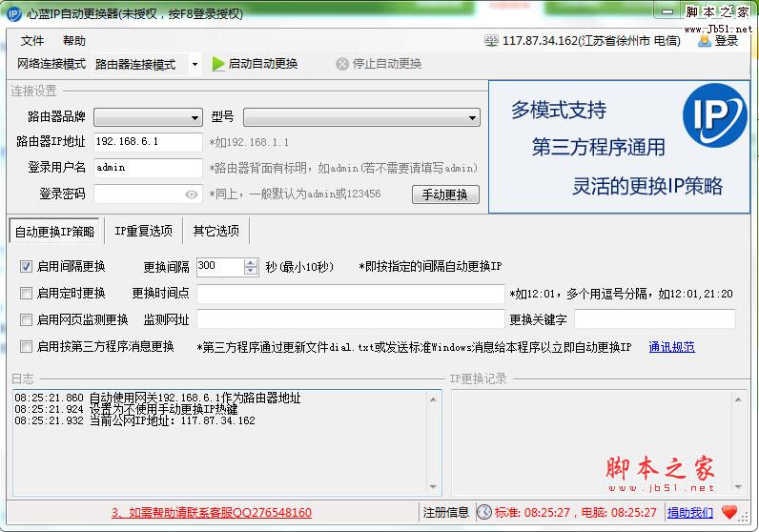Click 注册信息 in status bar
The image size is (759, 532).
(446, 513)
